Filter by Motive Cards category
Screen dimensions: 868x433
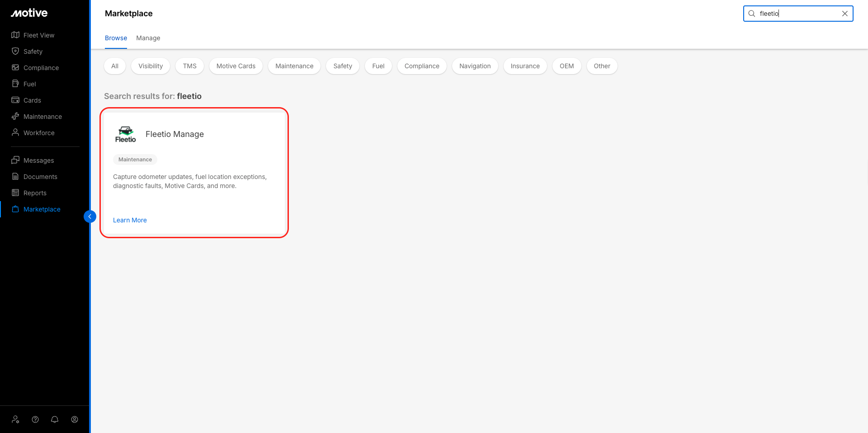[236, 66]
